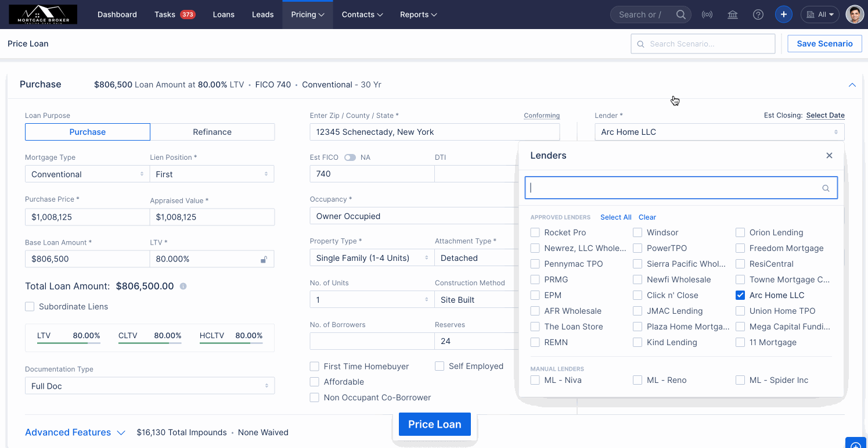Open the Property Type dropdown

tap(372, 257)
